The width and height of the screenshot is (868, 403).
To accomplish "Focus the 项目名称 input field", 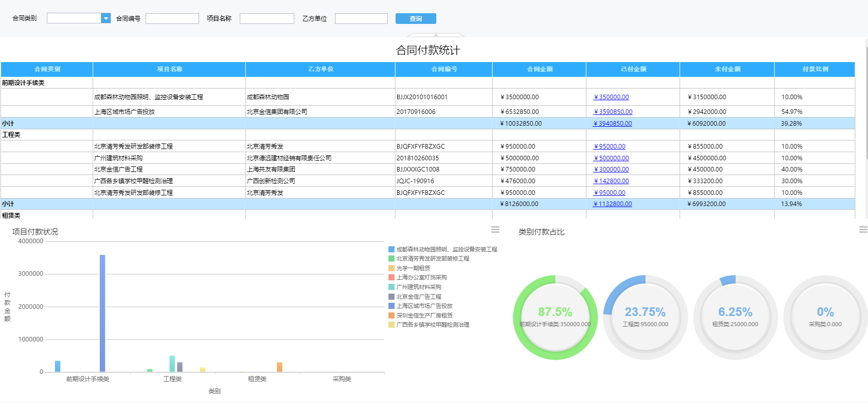I will [x=267, y=19].
